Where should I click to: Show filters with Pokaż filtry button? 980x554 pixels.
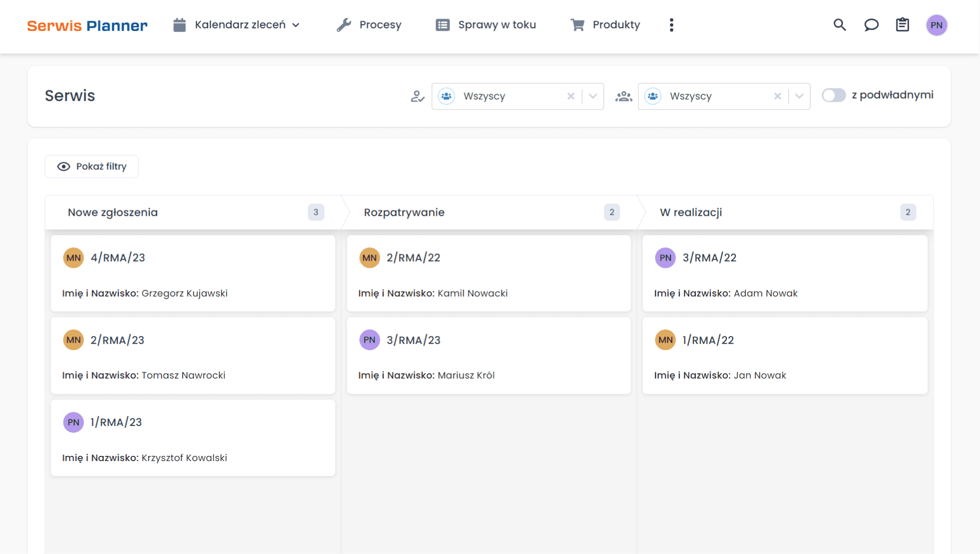click(91, 166)
